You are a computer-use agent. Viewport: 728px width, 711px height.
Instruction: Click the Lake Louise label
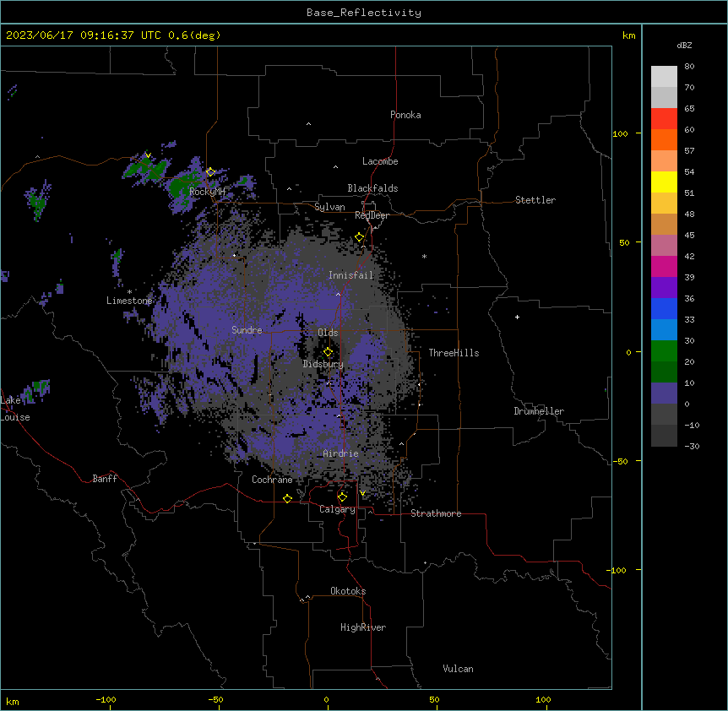tap(15, 409)
